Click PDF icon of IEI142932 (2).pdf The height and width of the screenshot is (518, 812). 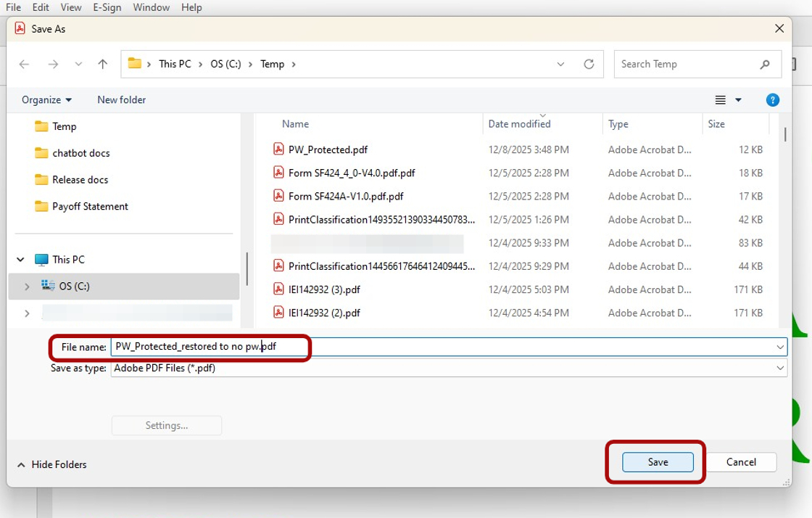[x=278, y=313]
